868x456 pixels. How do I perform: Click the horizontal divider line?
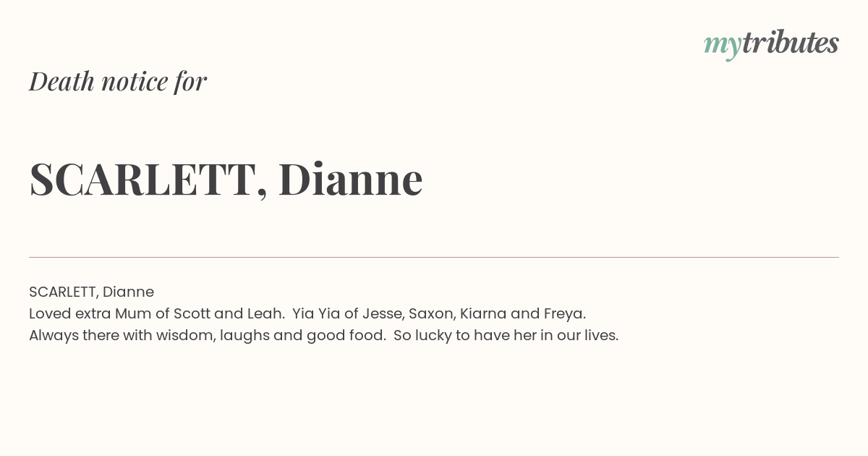[x=434, y=257]
